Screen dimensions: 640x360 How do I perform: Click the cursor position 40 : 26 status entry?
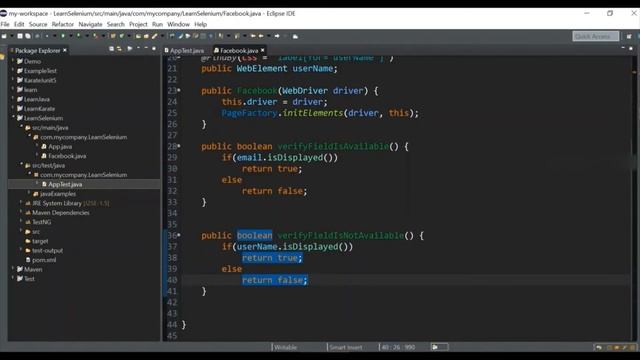click(x=398, y=347)
